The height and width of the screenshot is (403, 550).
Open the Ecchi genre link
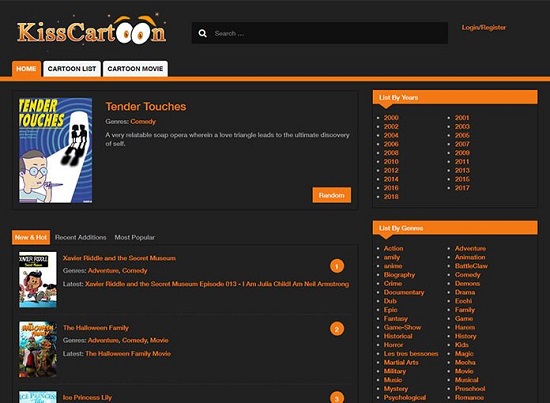click(x=463, y=301)
